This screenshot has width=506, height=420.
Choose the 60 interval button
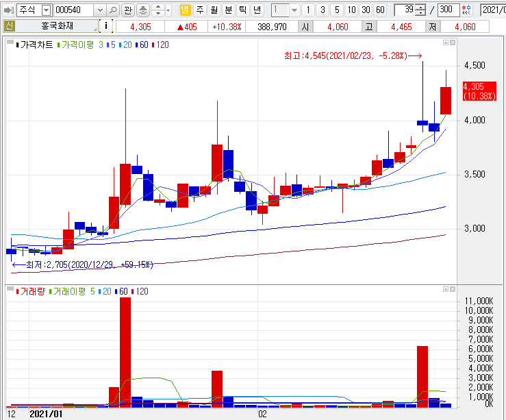pos(380,10)
